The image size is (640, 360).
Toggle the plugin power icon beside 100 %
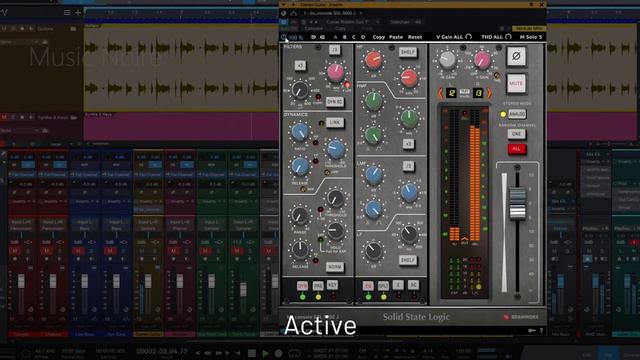click(x=284, y=37)
